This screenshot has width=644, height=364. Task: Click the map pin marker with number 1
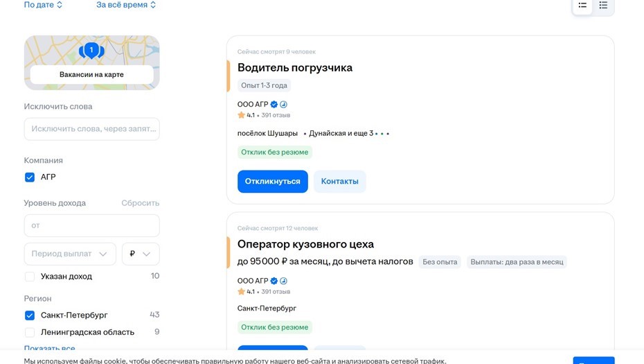(91, 50)
